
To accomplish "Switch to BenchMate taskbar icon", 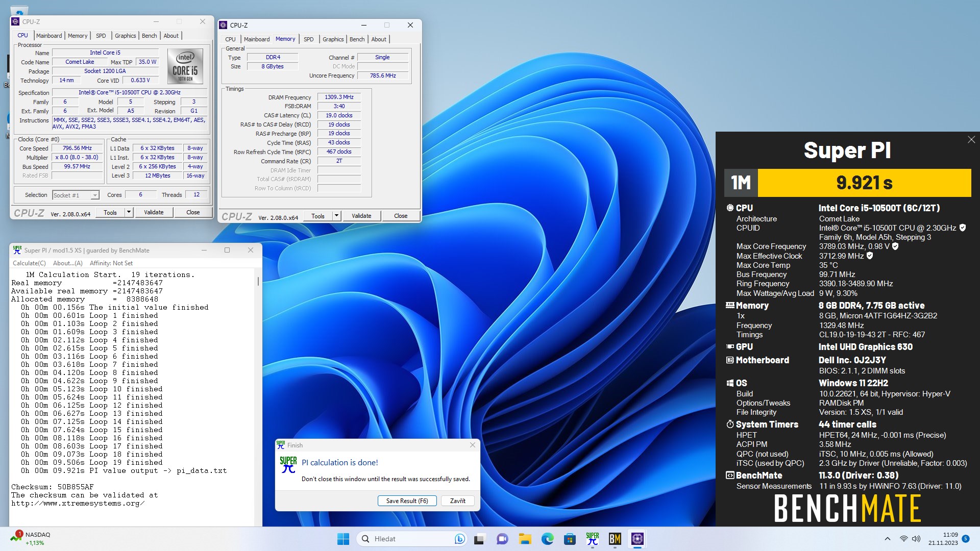I will [x=615, y=539].
